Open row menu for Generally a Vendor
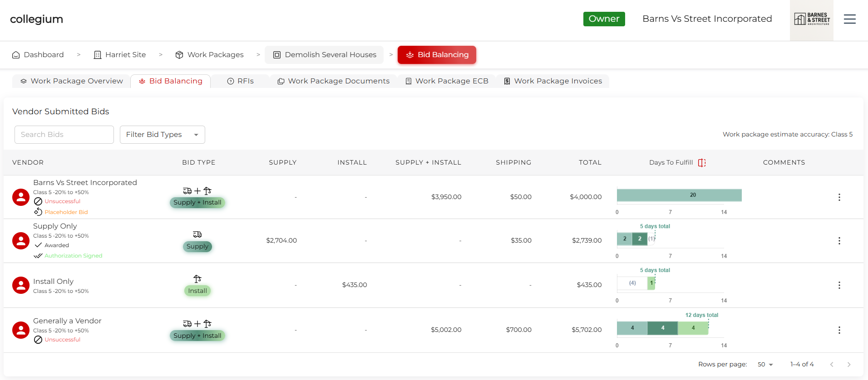Image resolution: width=868 pixels, height=380 pixels. click(x=839, y=330)
